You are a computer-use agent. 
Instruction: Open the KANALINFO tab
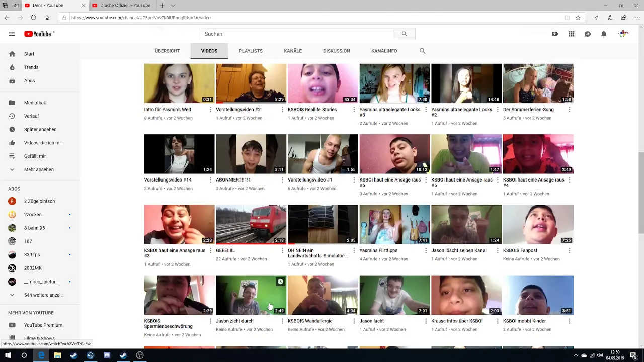[384, 51]
